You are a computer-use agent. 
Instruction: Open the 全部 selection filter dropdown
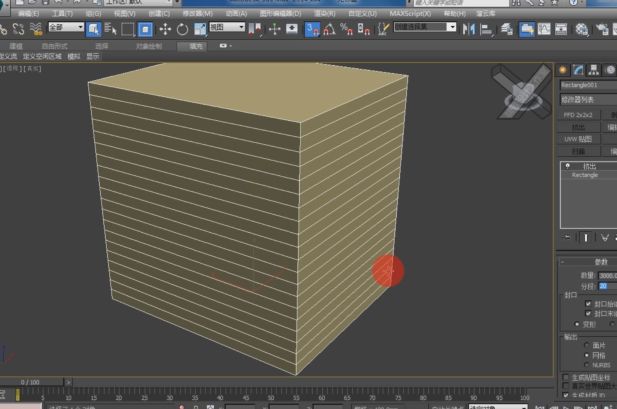(65, 29)
